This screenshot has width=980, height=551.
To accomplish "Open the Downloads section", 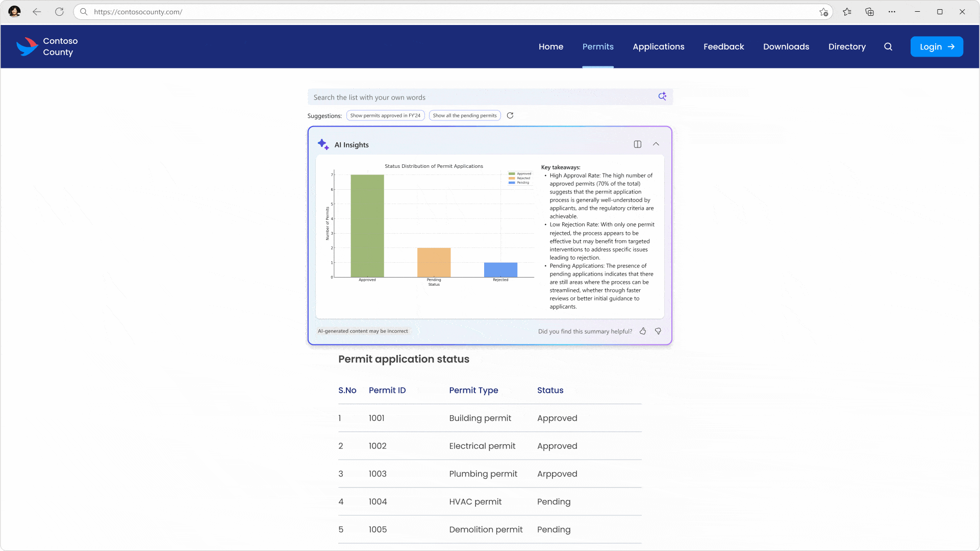I will [786, 46].
